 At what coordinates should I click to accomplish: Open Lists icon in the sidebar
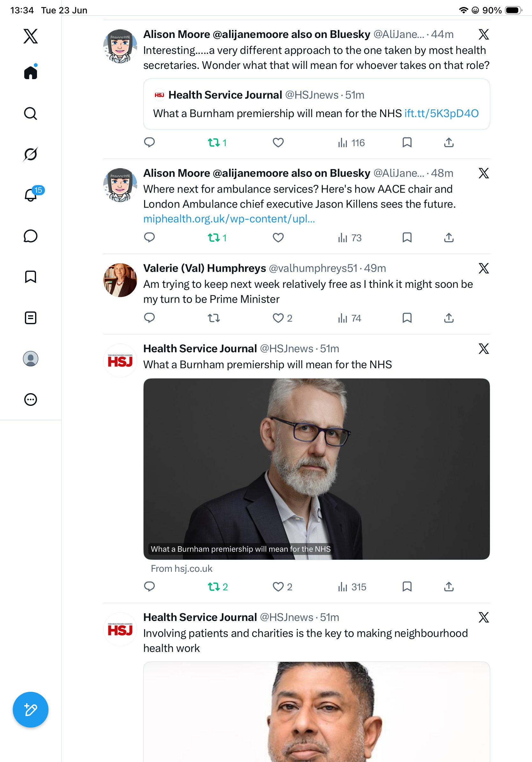point(31,317)
